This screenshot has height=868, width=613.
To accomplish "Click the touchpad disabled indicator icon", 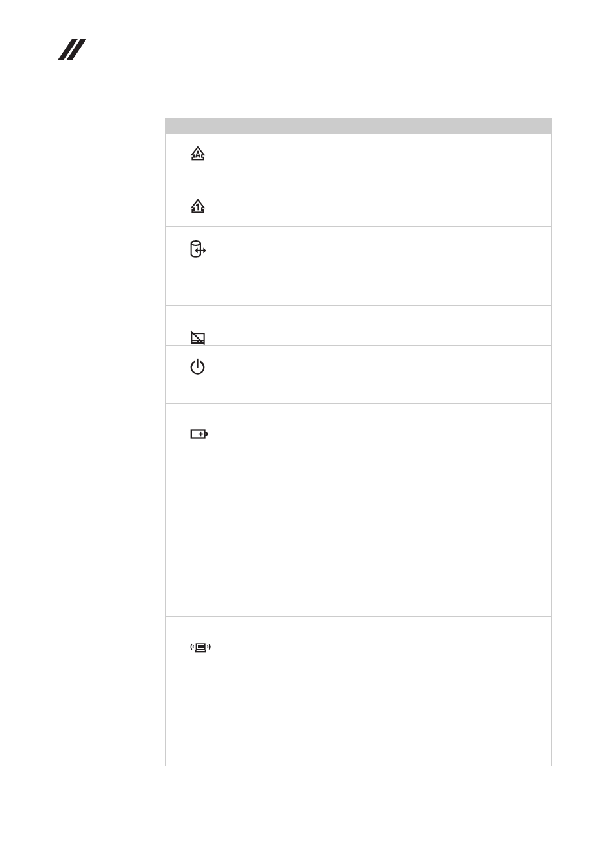I will (198, 338).
